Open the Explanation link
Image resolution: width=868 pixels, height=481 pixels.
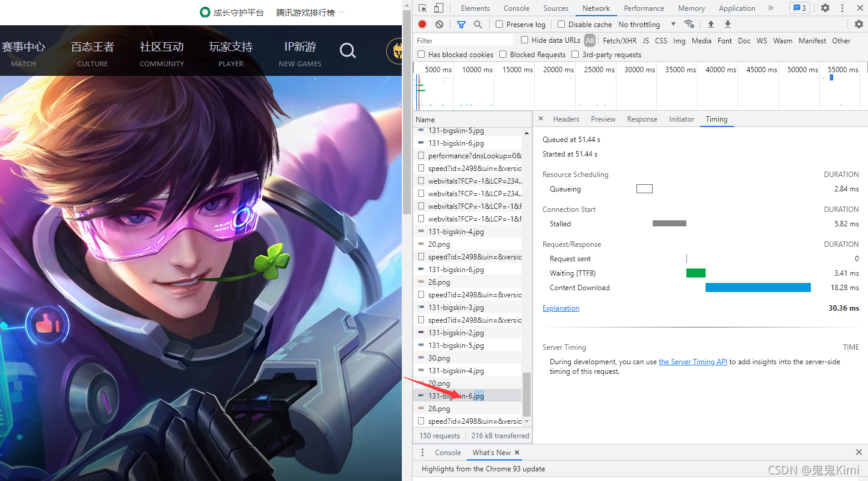(x=561, y=308)
